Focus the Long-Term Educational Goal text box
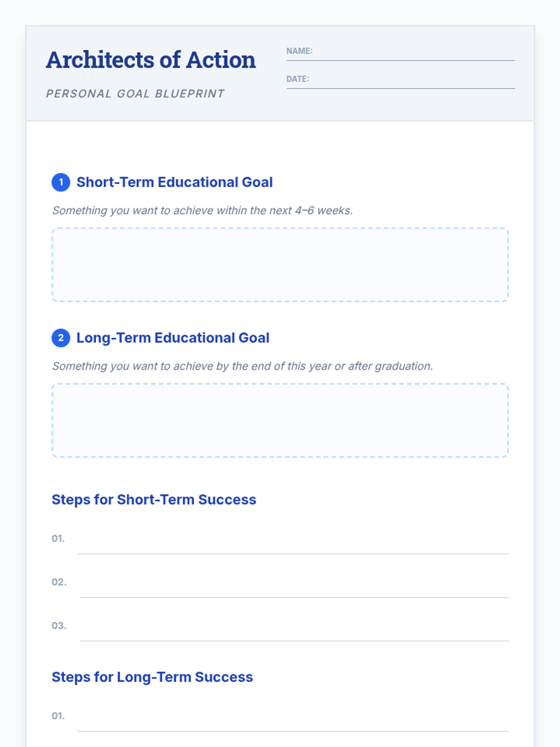 [x=280, y=420]
